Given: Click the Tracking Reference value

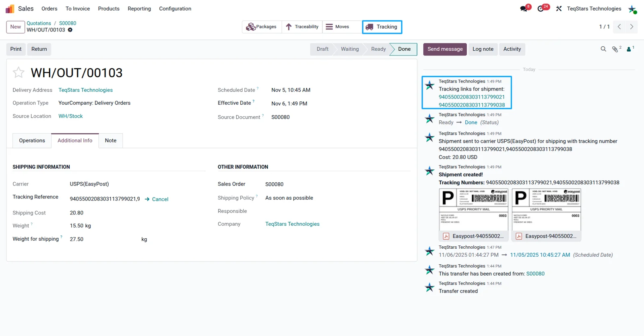Looking at the screenshot, I should [105, 199].
